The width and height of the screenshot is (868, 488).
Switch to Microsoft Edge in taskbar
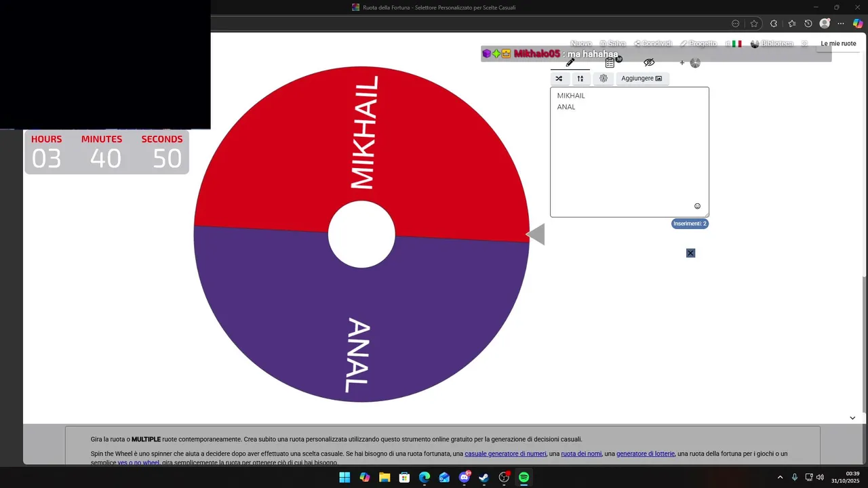point(425,477)
